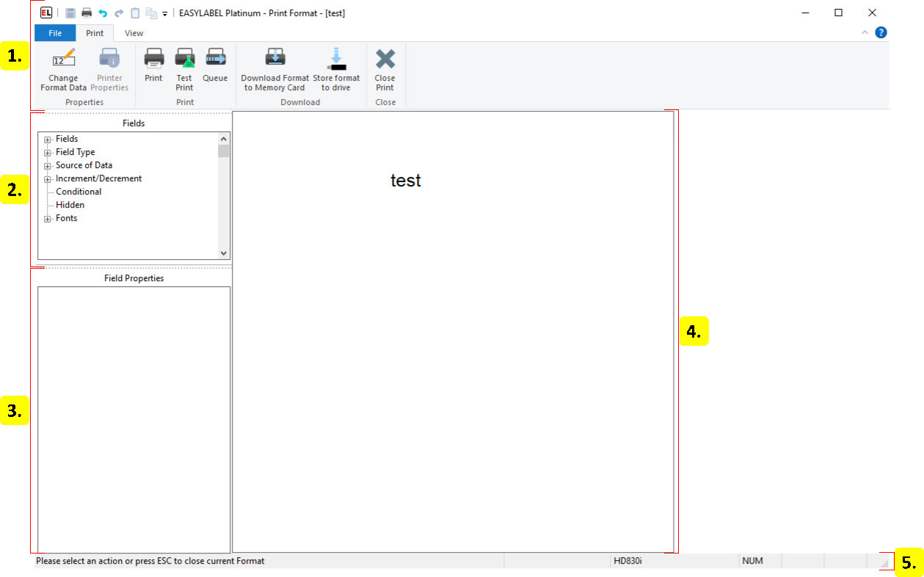
Task: Click the Undo arrow in quick access toolbar
Action: 103,13
